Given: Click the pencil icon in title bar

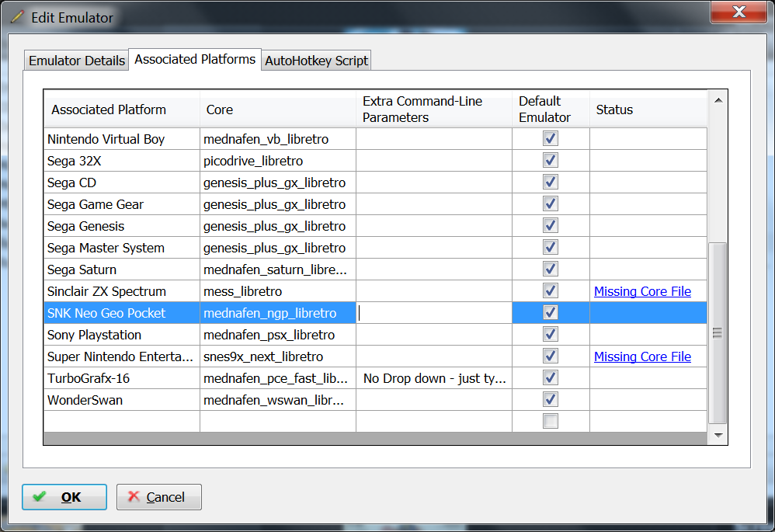Looking at the screenshot, I should [x=17, y=17].
